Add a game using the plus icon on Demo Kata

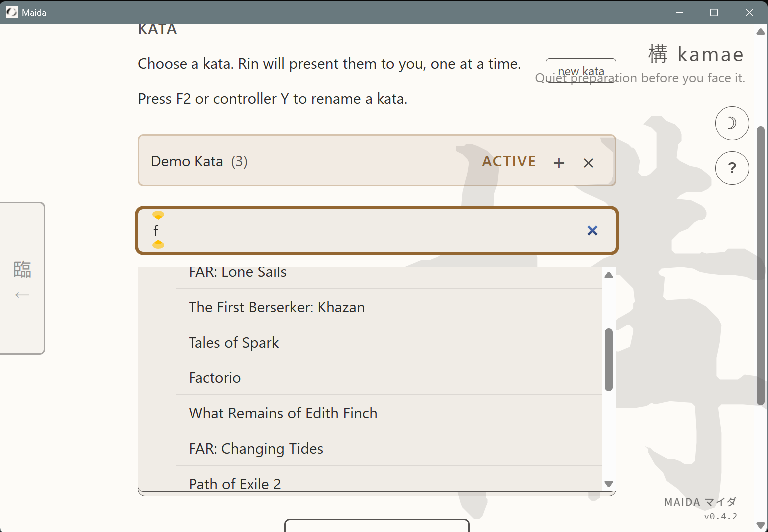559,163
